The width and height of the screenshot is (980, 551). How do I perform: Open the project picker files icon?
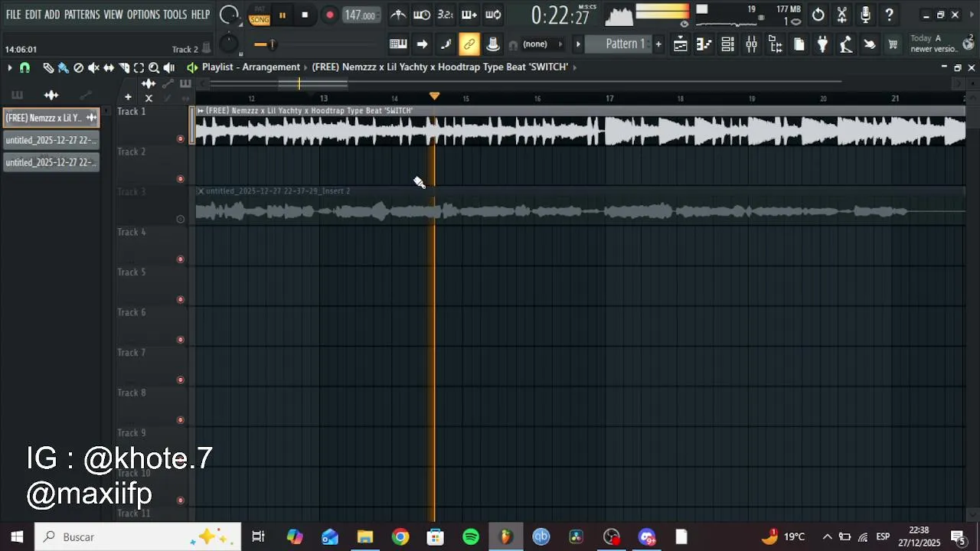tap(799, 44)
